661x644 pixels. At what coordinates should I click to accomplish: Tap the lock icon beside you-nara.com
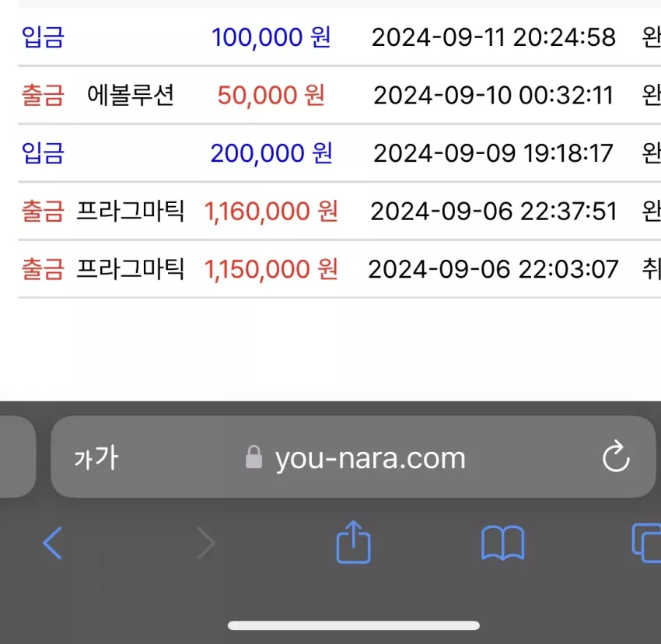254,457
